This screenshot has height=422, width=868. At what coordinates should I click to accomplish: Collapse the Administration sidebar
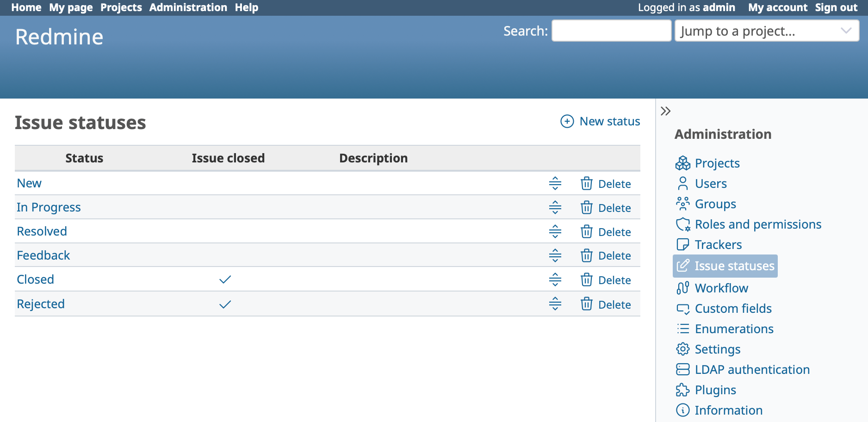pyautogui.click(x=665, y=111)
